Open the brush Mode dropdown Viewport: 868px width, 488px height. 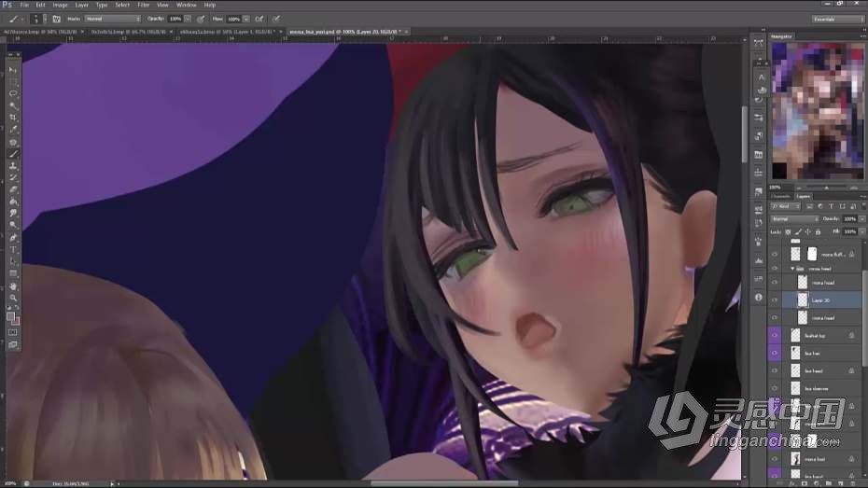point(112,18)
